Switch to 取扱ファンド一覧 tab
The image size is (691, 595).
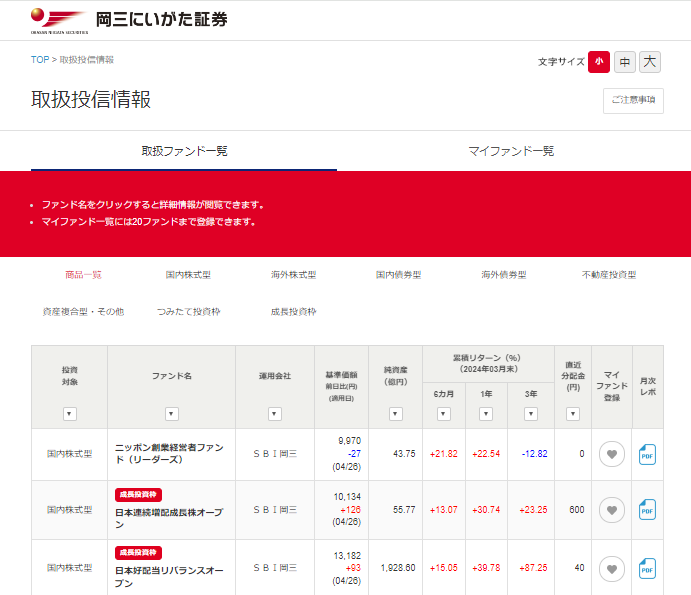(184, 151)
